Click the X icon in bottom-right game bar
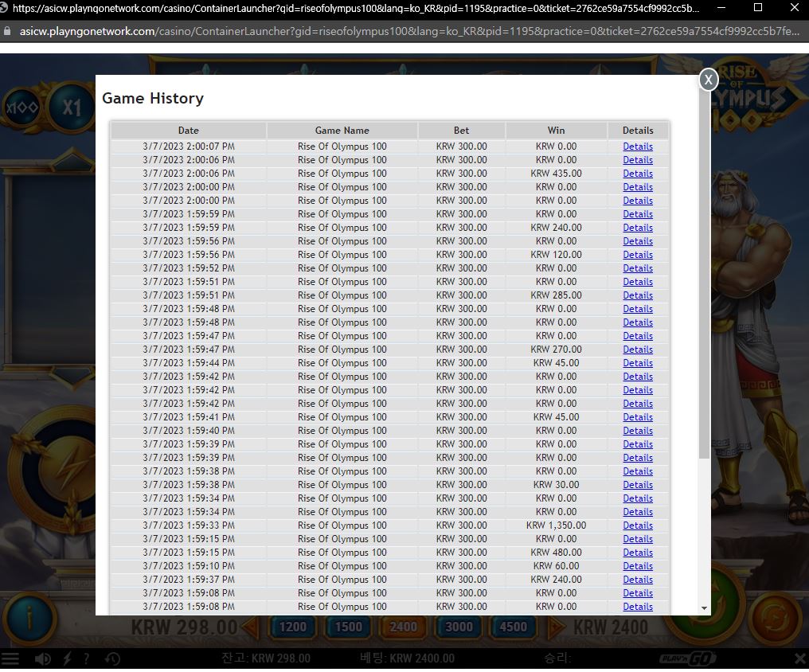This screenshot has width=809, height=672. 799,658
